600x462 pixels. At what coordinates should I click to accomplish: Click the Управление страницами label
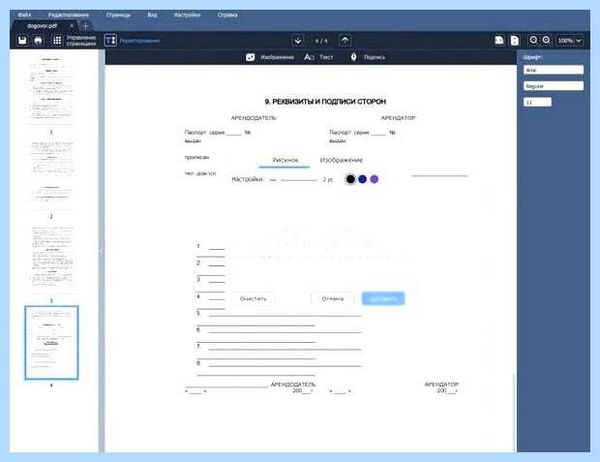click(x=81, y=41)
